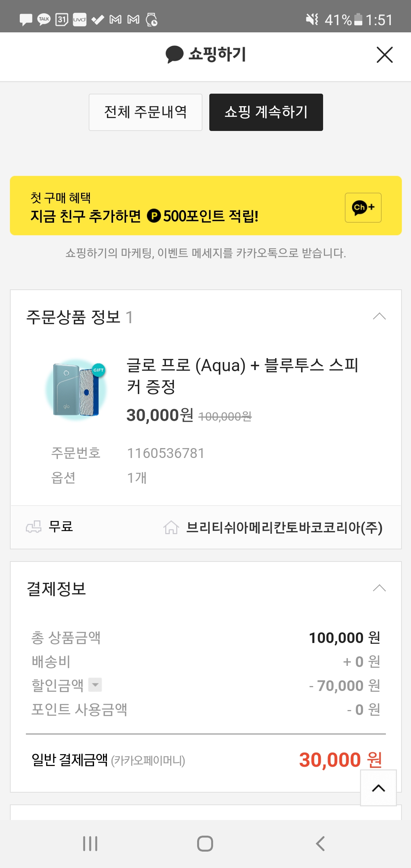The width and height of the screenshot is (411, 868).
Task: Tap the P point coin icon in banner
Action: pos(154,216)
